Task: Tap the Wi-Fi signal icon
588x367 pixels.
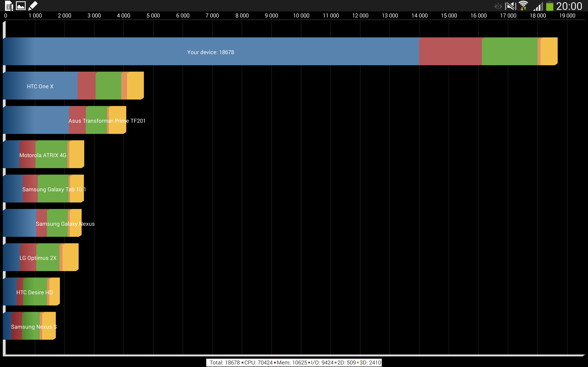Action: 523,6
